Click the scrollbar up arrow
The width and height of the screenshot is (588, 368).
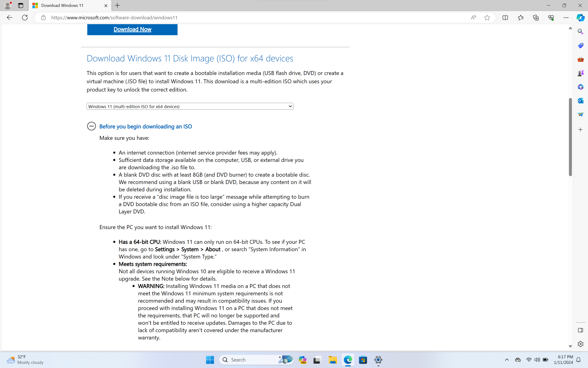point(570,28)
